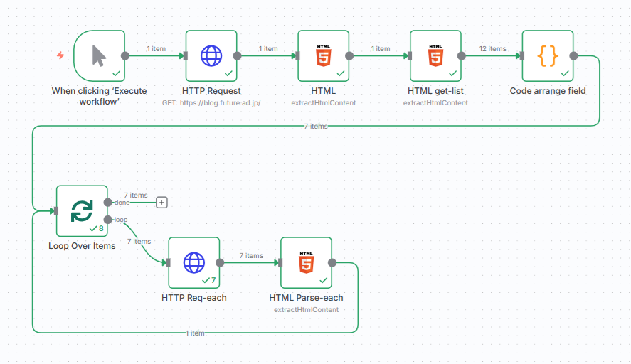Click the HTTP Req-each globe node
This screenshot has width=631, height=364.
pos(193,263)
